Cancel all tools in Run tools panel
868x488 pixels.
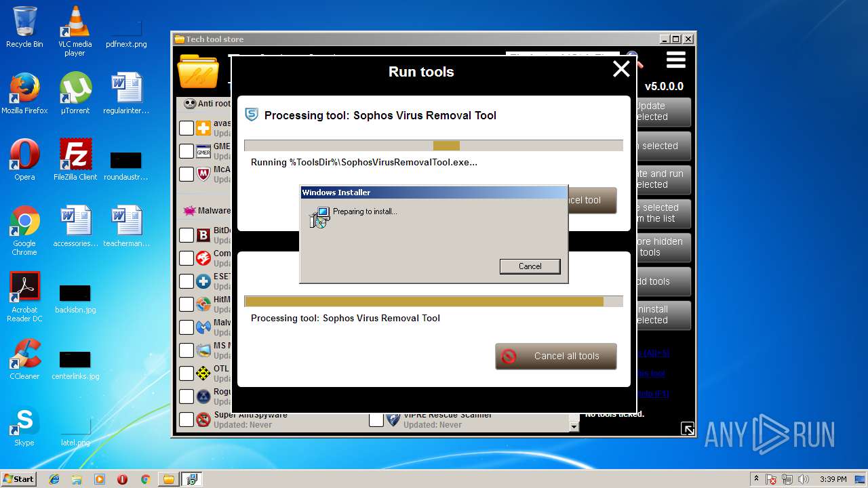coord(556,356)
